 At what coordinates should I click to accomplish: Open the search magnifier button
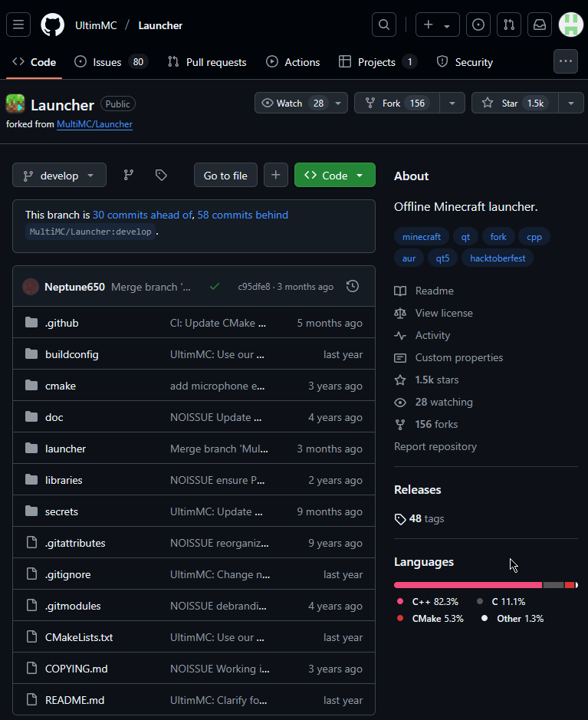[x=384, y=25]
